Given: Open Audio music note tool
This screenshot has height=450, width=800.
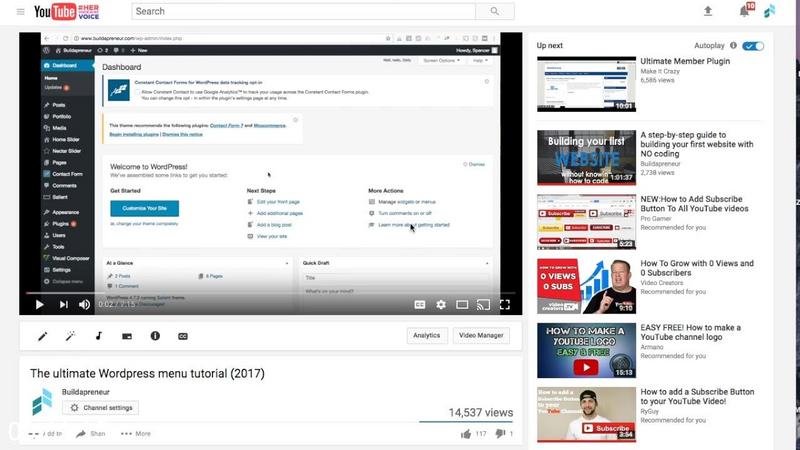Looking at the screenshot, I should pos(98,336).
